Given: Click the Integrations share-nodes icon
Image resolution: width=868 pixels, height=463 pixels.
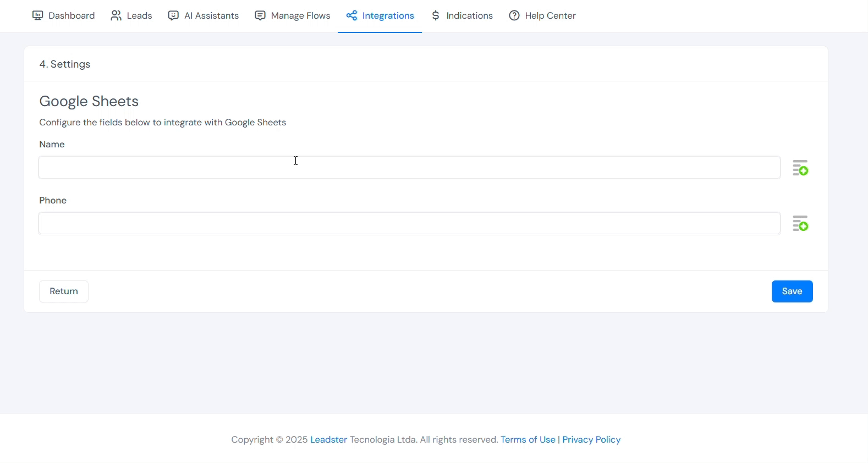Looking at the screenshot, I should 351,15.
